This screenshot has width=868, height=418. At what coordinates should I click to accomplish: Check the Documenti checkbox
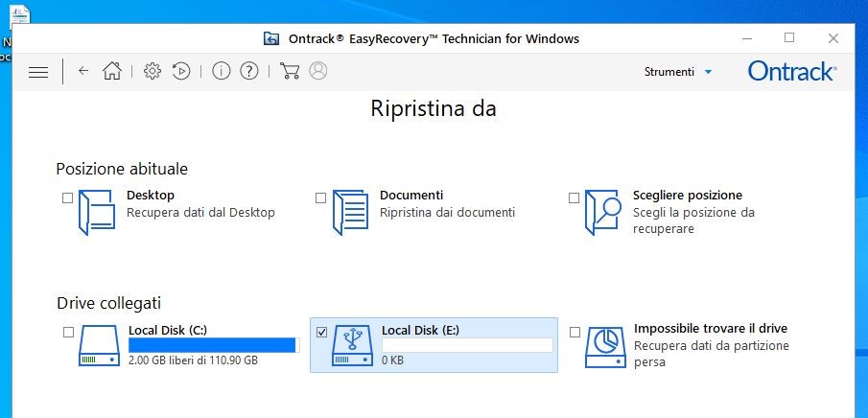coord(320,197)
